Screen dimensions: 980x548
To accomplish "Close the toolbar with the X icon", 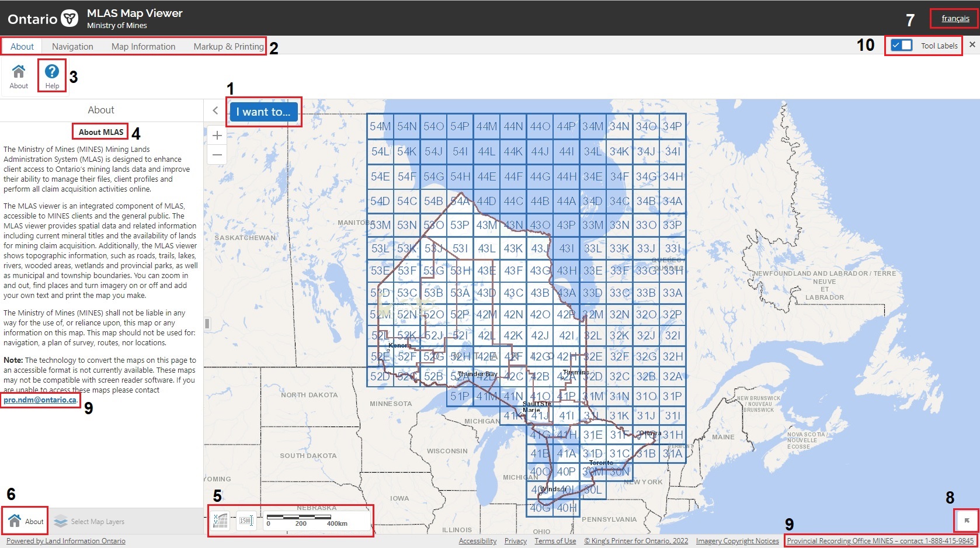I will (972, 45).
